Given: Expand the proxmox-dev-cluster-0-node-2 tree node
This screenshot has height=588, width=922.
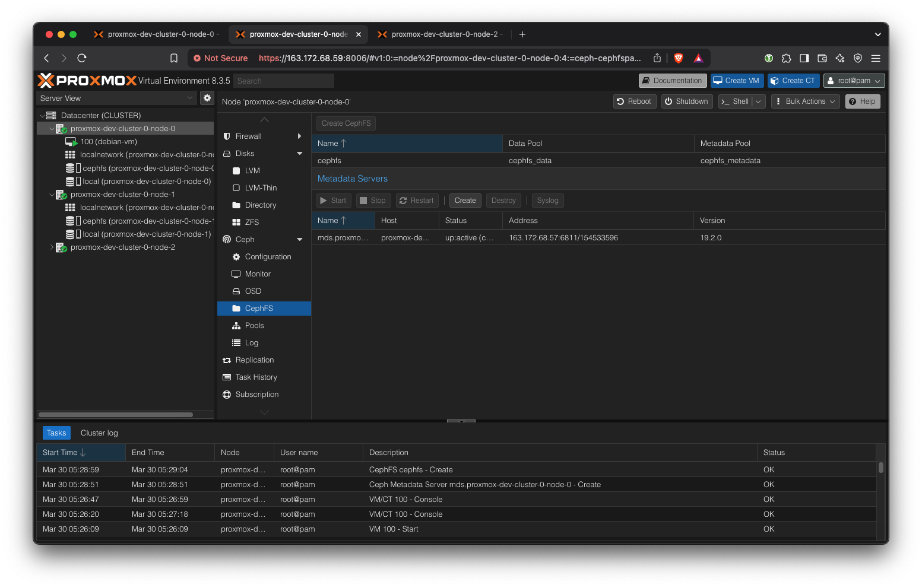Looking at the screenshot, I should point(52,247).
